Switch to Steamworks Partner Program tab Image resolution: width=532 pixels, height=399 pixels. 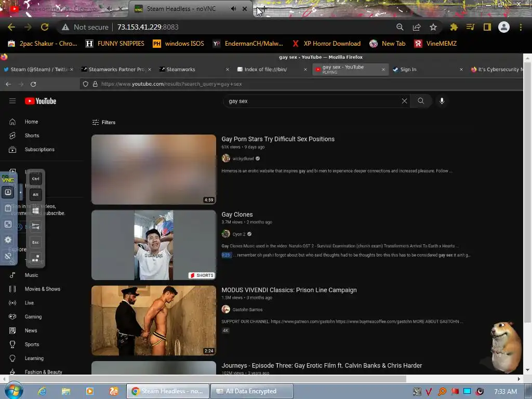point(116,69)
